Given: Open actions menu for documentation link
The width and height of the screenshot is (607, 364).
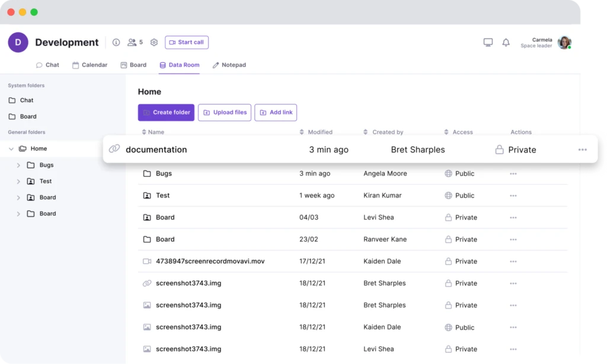Looking at the screenshot, I should pos(582,149).
